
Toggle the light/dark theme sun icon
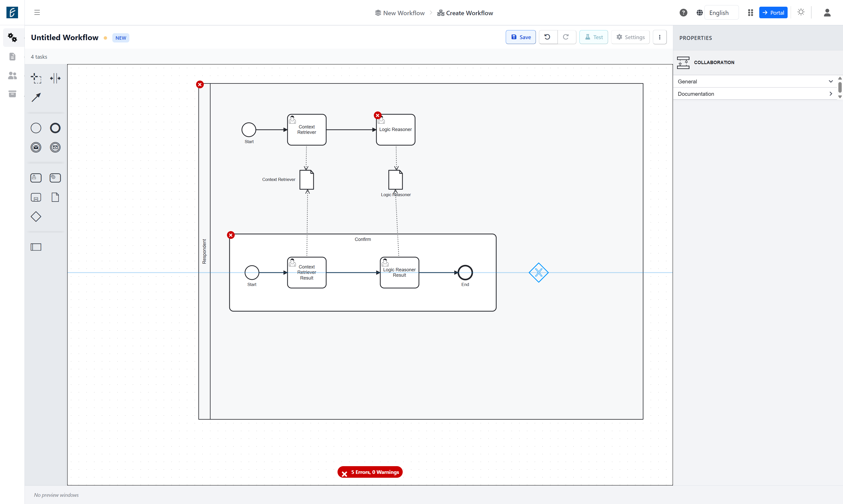click(x=801, y=12)
